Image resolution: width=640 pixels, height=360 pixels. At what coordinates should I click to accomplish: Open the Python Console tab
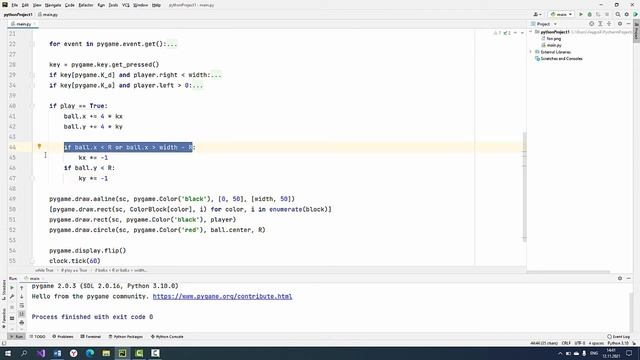(x=167, y=337)
